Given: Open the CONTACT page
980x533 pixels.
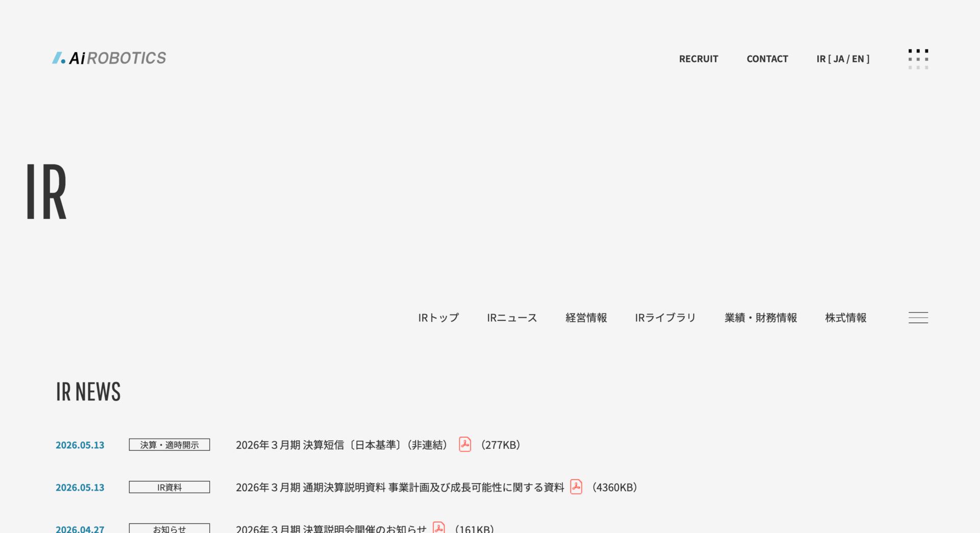Looking at the screenshot, I should point(767,59).
